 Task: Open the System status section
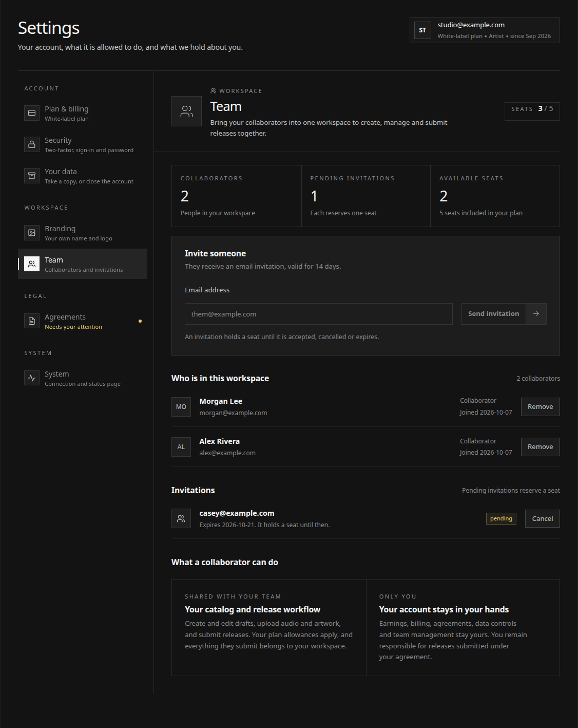point(83,378)
